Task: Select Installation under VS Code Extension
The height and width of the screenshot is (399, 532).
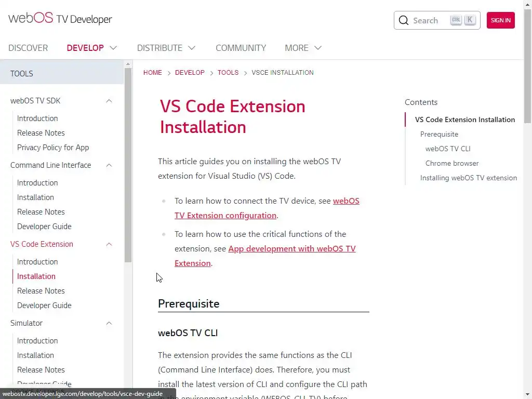Action: 36,276
